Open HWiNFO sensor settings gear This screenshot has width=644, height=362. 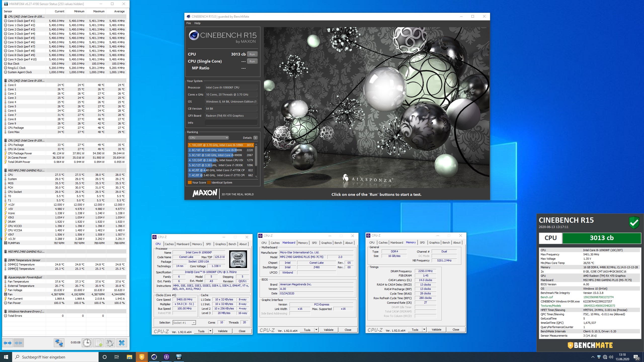tap(110, 343)
